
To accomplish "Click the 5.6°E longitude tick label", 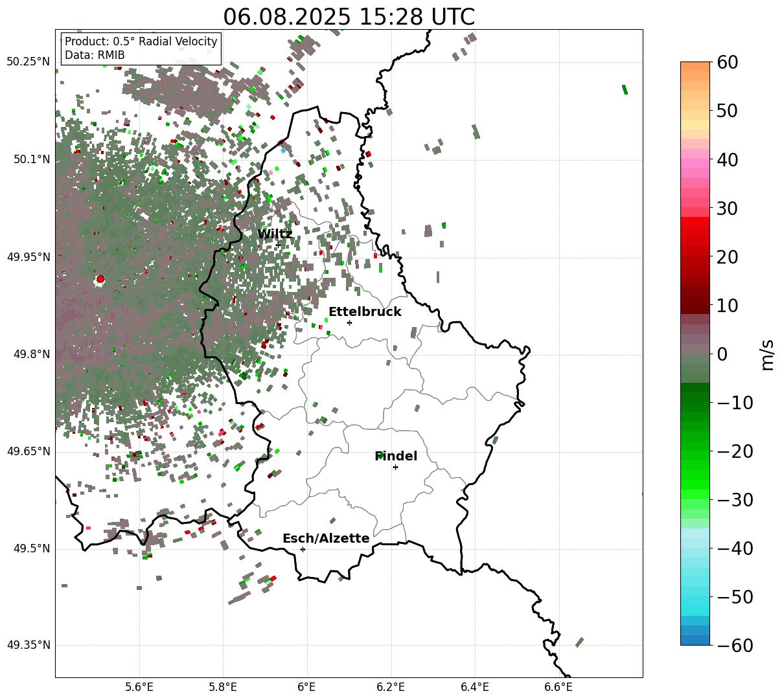I will [139, 686].
